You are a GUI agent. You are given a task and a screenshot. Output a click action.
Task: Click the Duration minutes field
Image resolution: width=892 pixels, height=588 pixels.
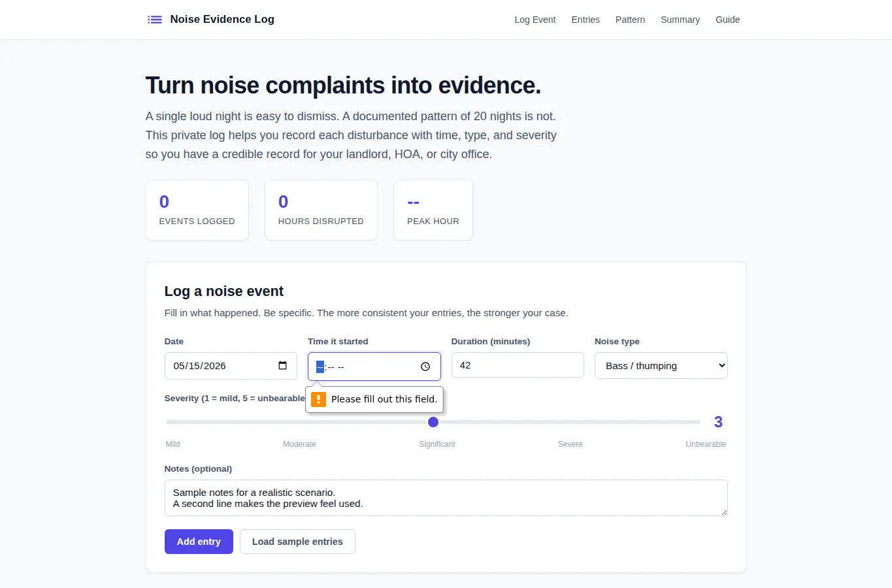(518, 365)
